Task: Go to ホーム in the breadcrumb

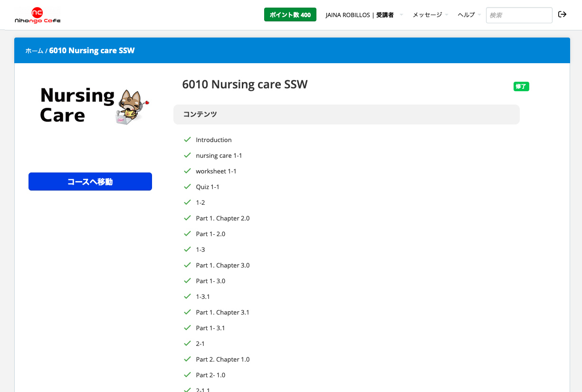Action: tap(34, 51)
